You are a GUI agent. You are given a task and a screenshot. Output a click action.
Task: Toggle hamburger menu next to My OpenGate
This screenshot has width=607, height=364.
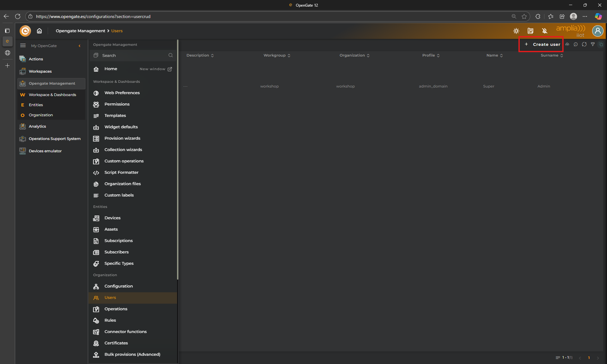[23, 45]
